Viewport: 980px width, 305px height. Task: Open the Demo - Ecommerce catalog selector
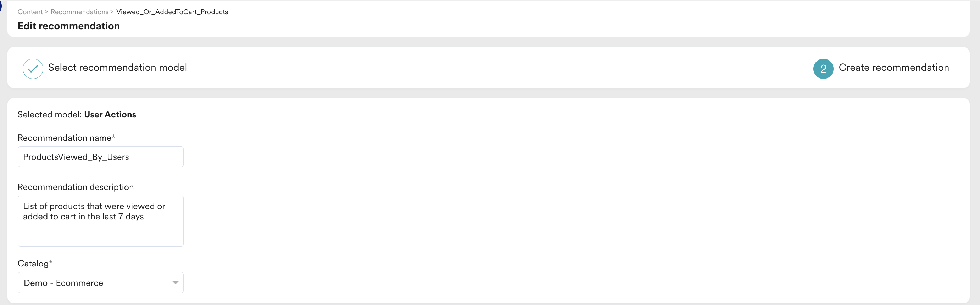100,283
